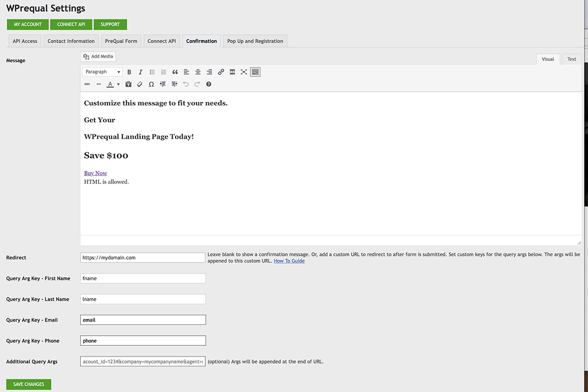The width and height of the screenshot is (588, 392).
Task: Focus the Last Name query key field
Action: (143, 299)
